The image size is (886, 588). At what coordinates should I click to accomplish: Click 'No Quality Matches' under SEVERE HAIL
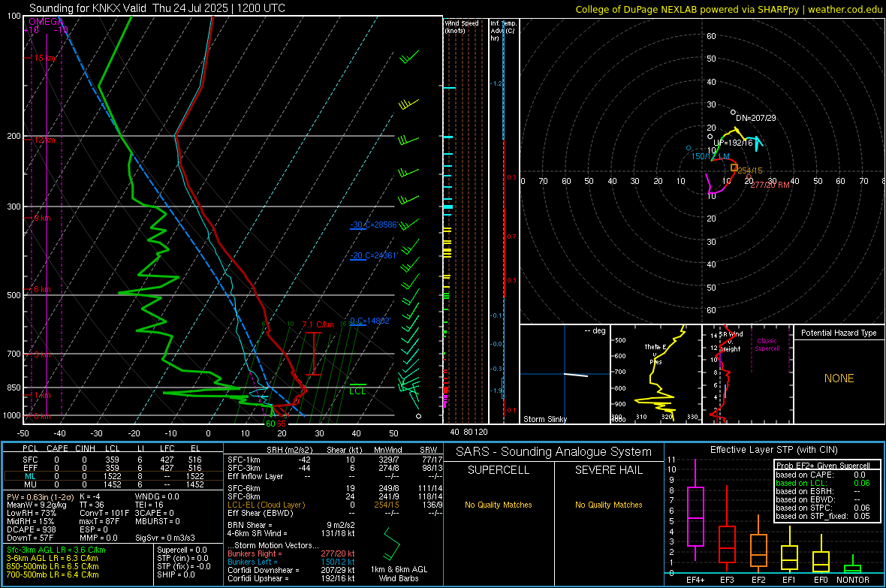click(608, 505)
